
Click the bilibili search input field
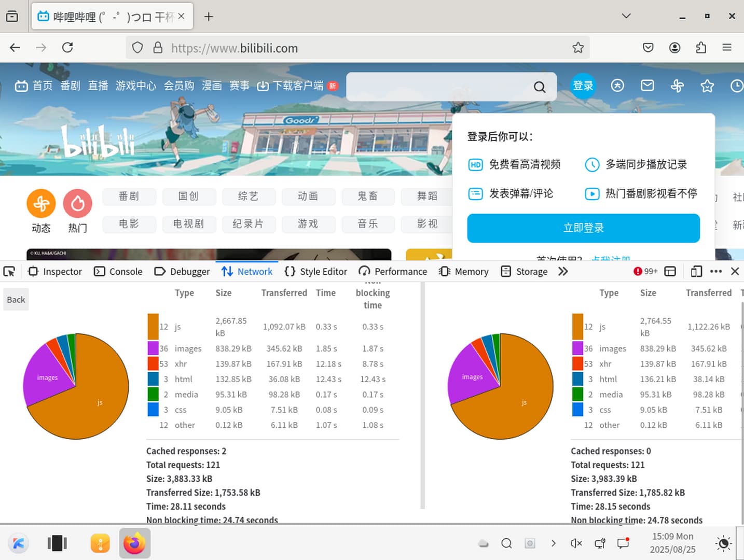[x=438, y=87]
